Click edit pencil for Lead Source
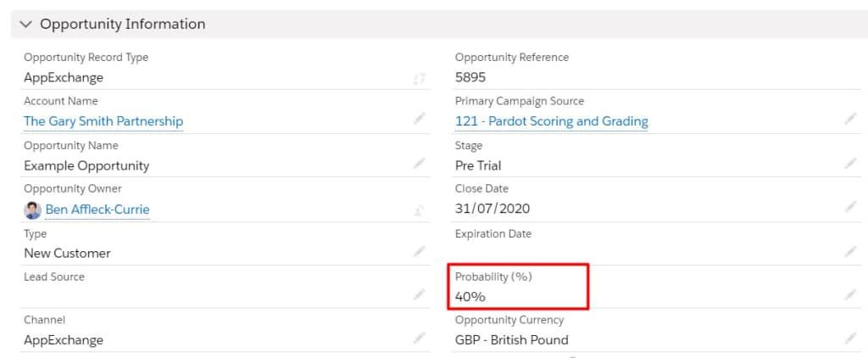 pos(419,294)
